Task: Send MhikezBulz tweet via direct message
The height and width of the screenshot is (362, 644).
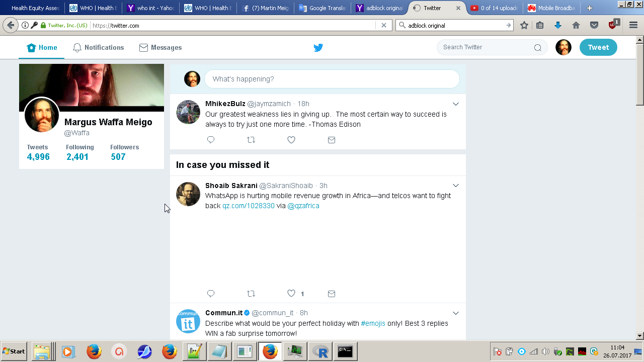Action: click(x=332, y=140)
